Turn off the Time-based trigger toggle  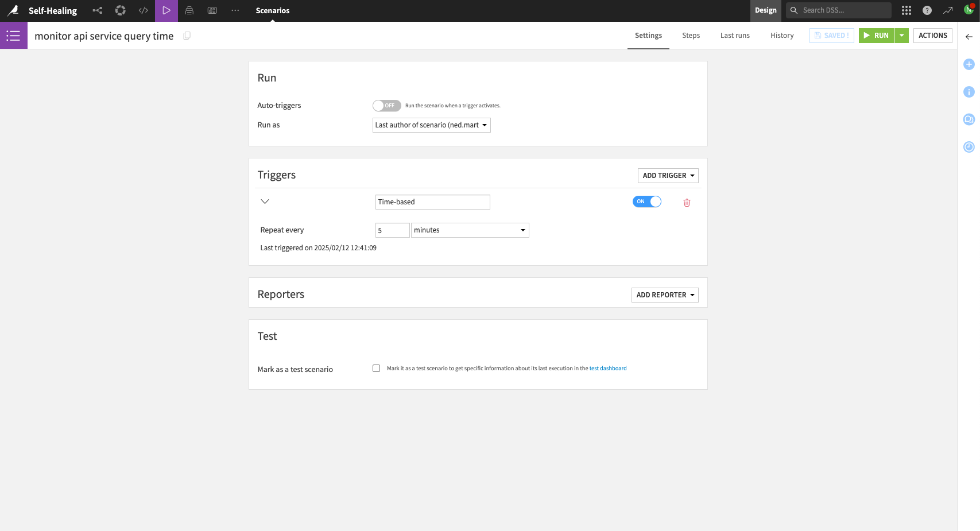pyautogui.click(x=646, y=201)
